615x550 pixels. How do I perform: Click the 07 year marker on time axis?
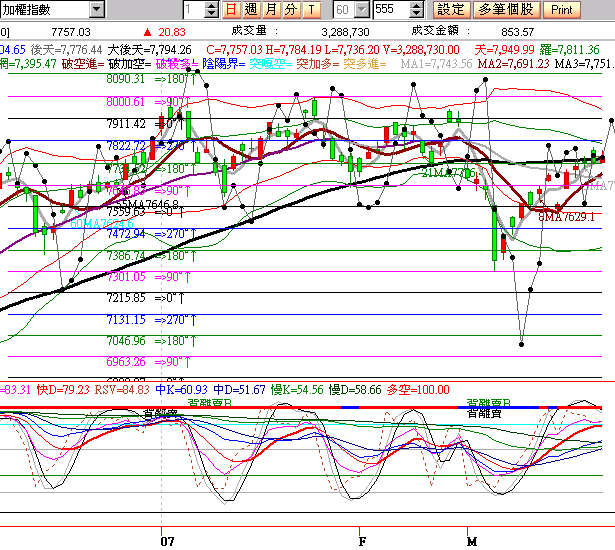click(167, 539)
